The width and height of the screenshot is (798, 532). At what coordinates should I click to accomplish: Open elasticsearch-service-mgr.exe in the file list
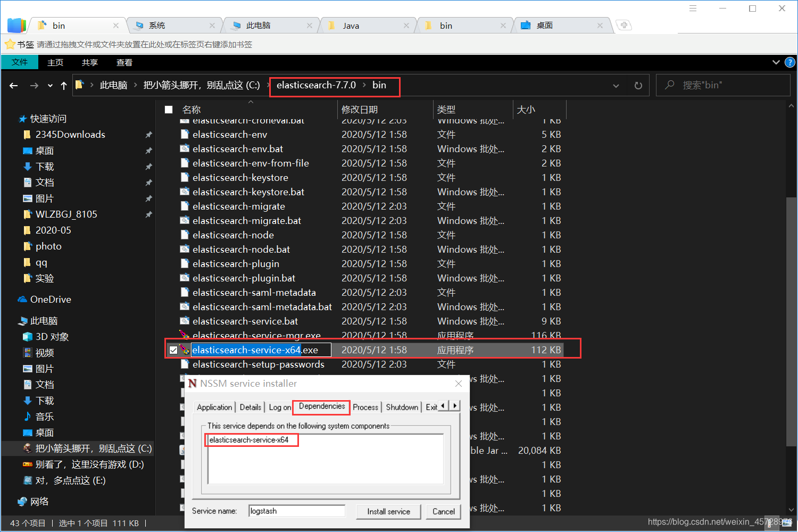(256, 335)
